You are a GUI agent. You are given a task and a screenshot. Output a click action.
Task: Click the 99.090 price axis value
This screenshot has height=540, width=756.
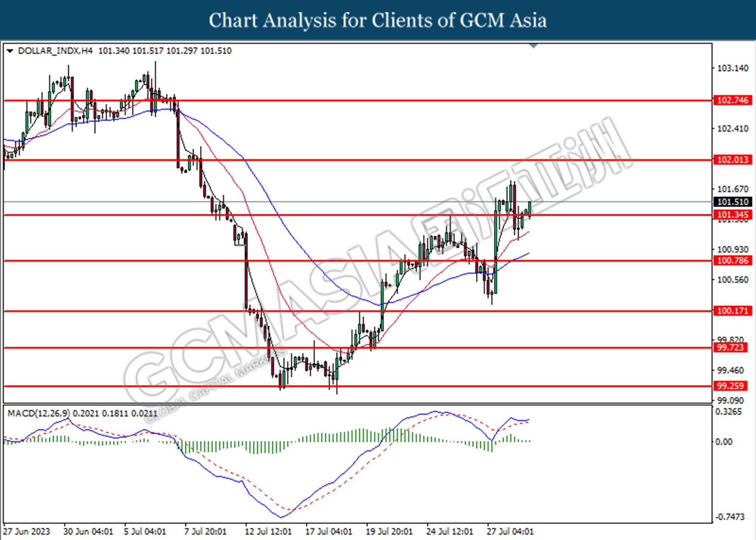pos(730,400)
